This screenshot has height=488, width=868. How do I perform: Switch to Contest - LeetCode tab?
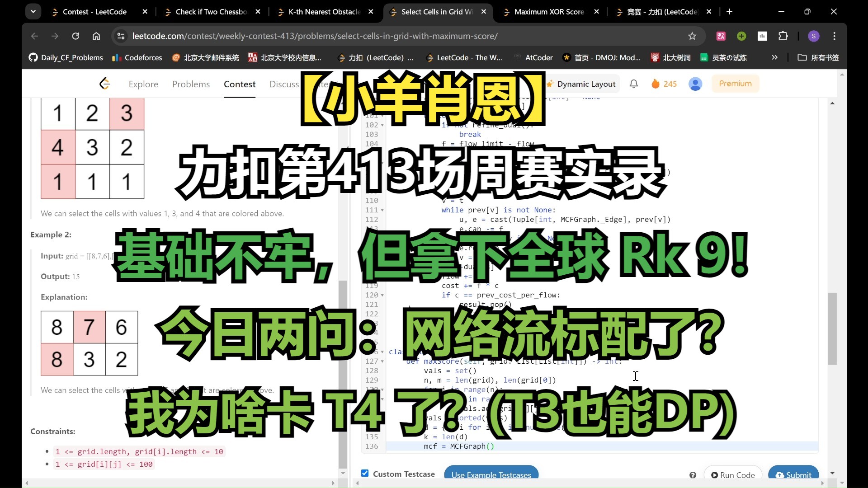(94, 12)
